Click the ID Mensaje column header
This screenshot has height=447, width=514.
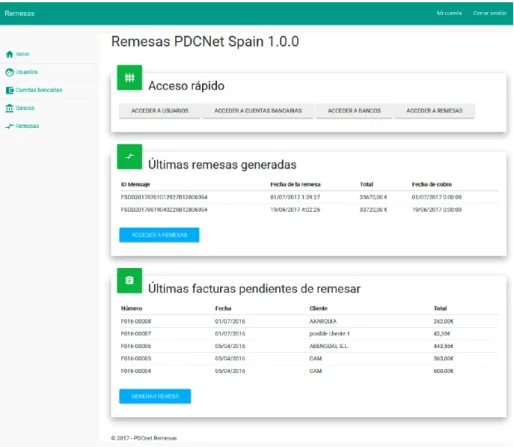coord(135,184)
